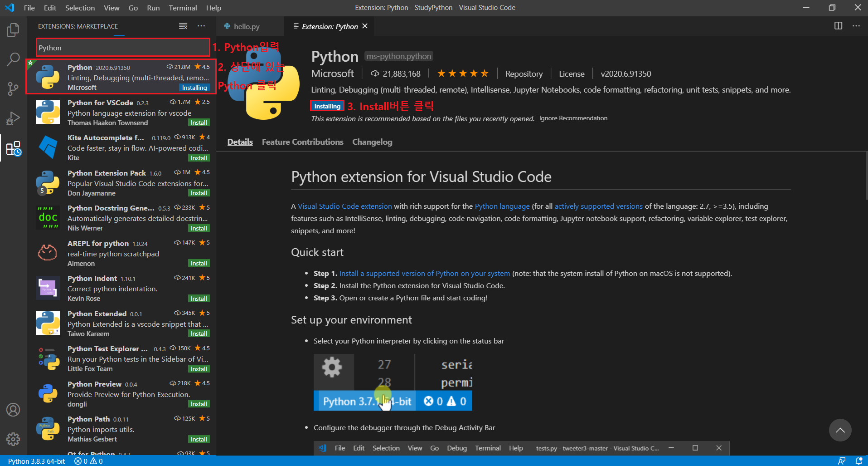Install Python Preview extension

point(199,404)
